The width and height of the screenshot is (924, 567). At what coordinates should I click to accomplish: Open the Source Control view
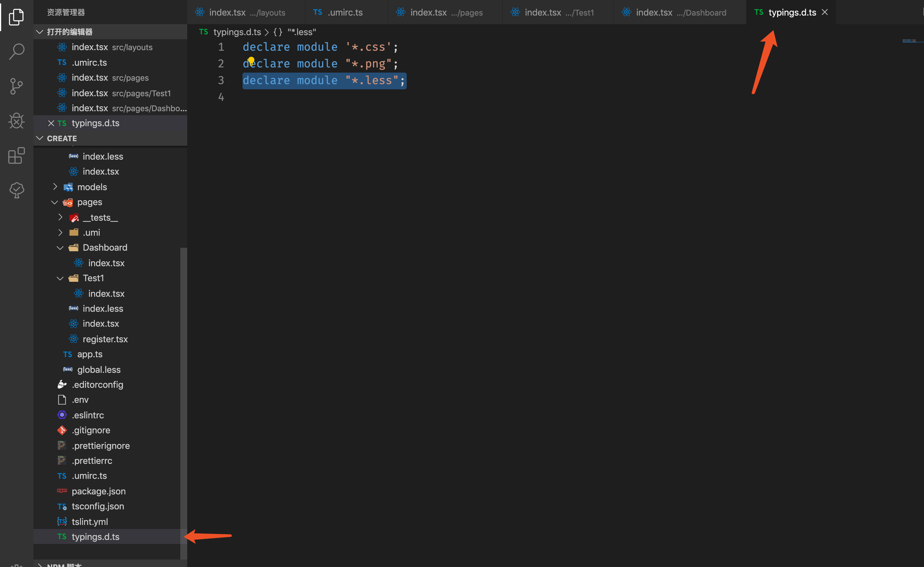(16, 86)
